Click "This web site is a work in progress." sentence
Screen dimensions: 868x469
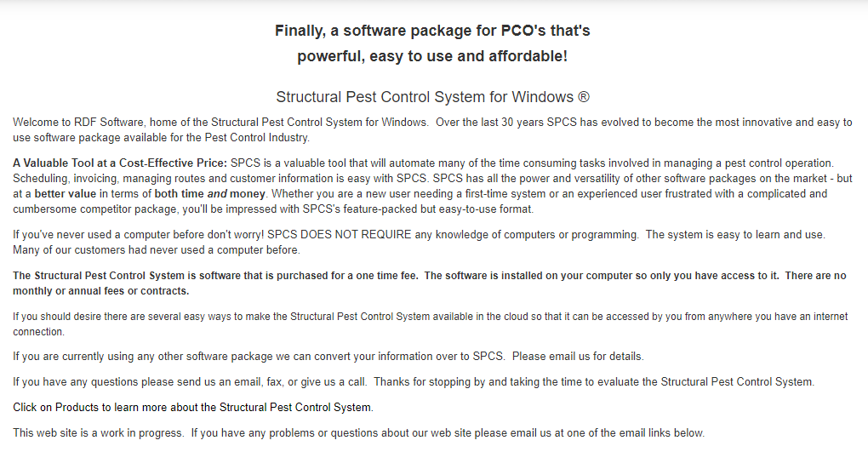coord(98,433)
